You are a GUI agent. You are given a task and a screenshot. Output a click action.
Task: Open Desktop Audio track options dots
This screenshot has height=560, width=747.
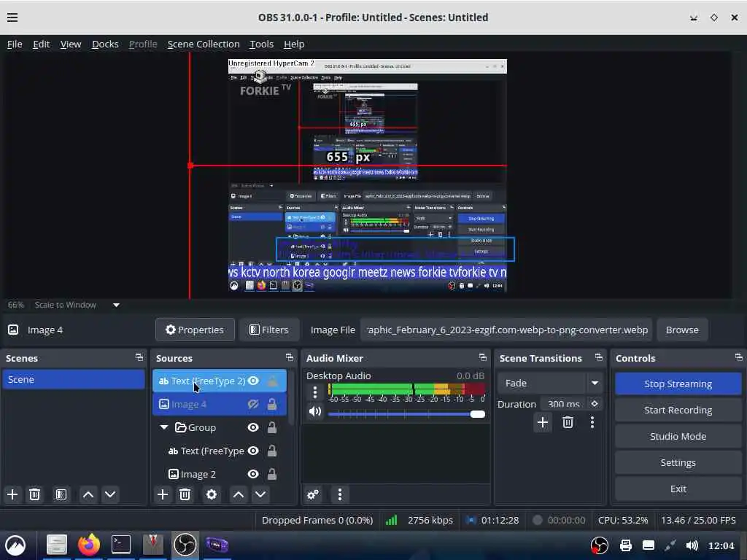pos(315,392)
